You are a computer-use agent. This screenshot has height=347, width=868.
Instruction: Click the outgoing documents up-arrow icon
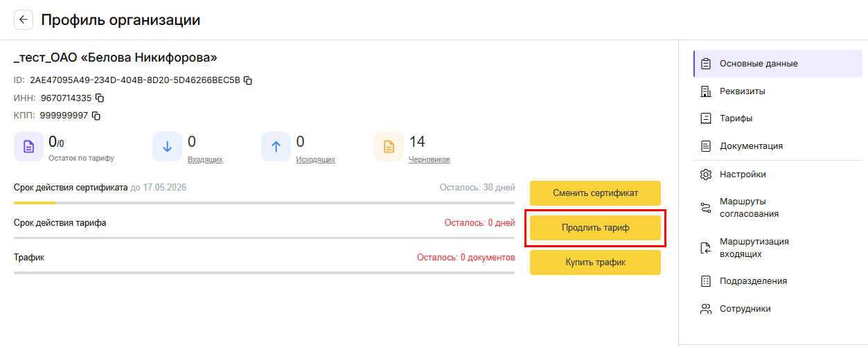pyautogui.click(x=276, y=147)
